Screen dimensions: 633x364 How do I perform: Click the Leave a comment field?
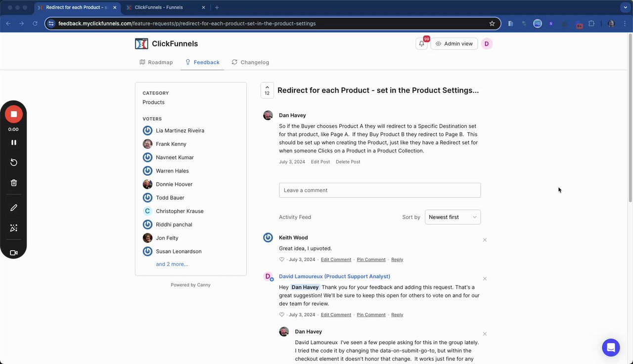point(380,190)
